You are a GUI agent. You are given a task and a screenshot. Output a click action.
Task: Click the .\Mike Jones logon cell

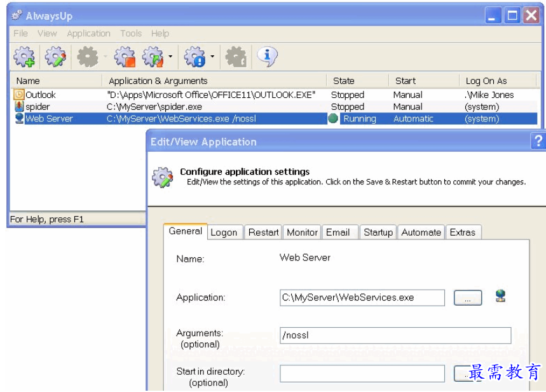[489, 95]
